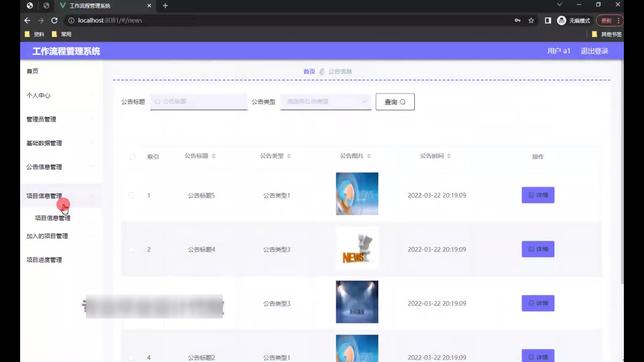Click the password key icon in address bar
This screenshot has width=644, height=362.
click(518, 20)
